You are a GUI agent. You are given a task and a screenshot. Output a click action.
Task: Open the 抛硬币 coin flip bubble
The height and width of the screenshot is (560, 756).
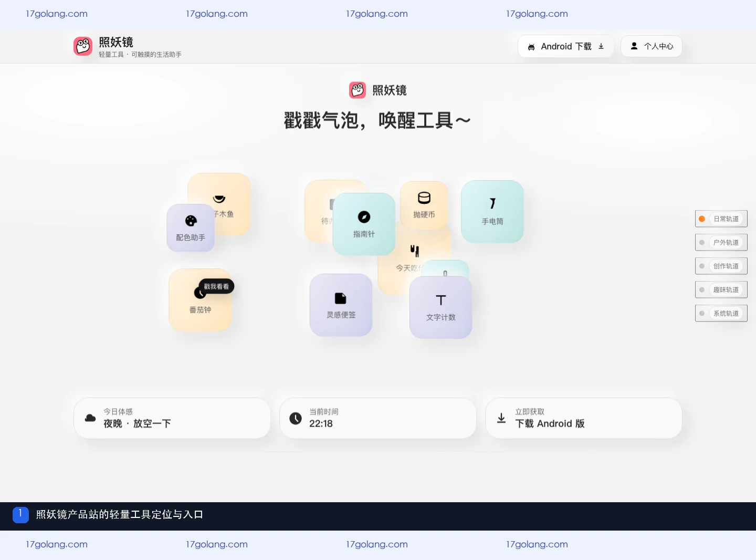click(424, 205)
